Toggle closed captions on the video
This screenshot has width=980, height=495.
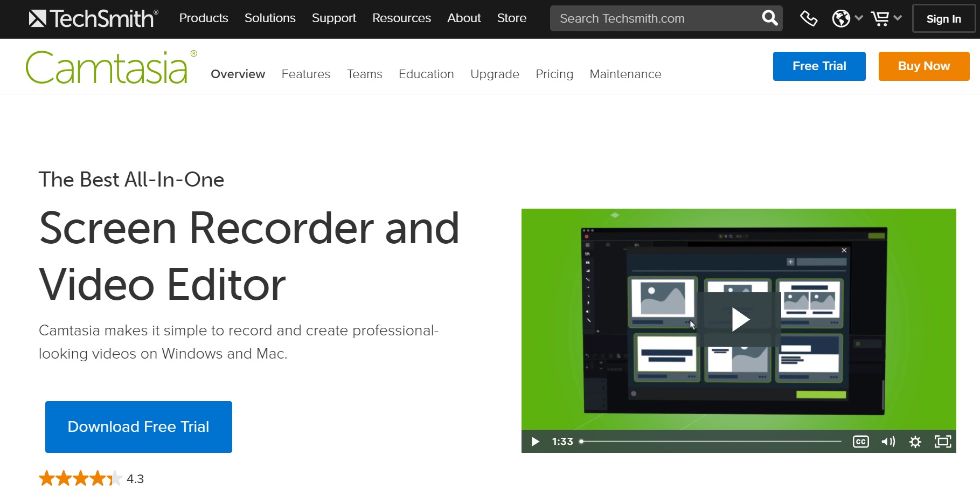coord(861,442)
